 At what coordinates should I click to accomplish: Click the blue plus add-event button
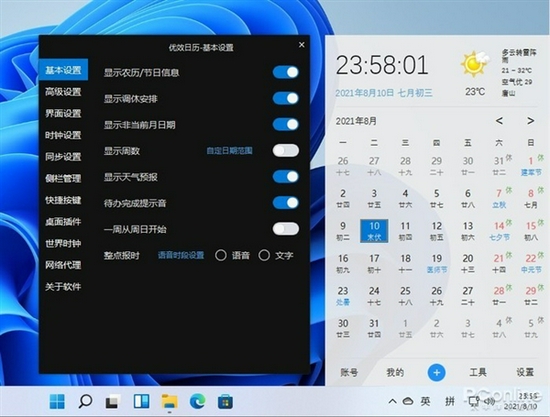pos(436,373)
